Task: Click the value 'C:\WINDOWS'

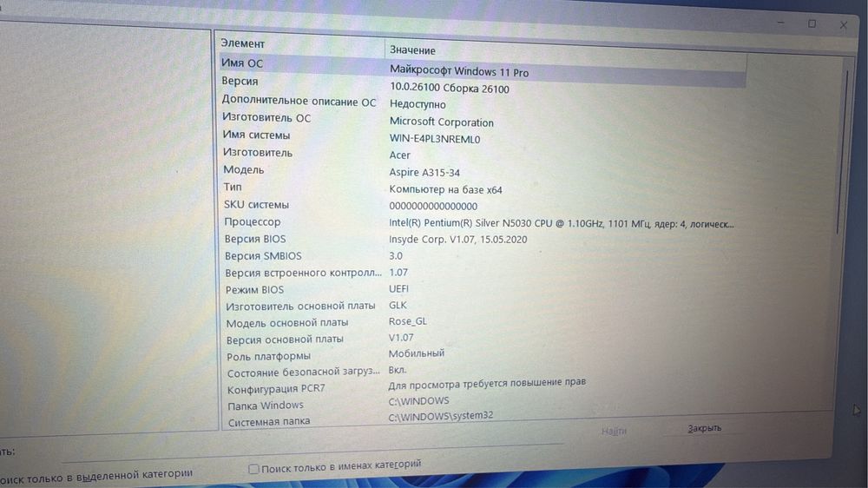Action: click(419, 400)
